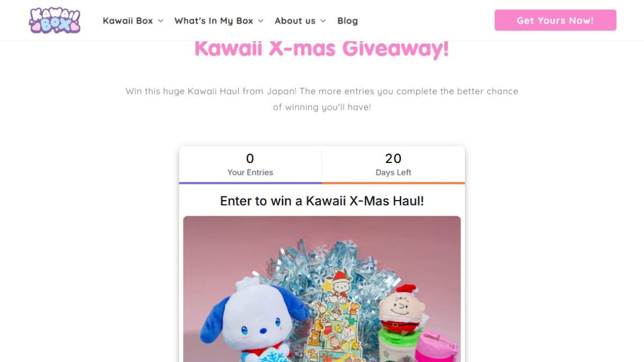Go to the Blog page
This screenshot has height=362, width=644.
[347, 21]
